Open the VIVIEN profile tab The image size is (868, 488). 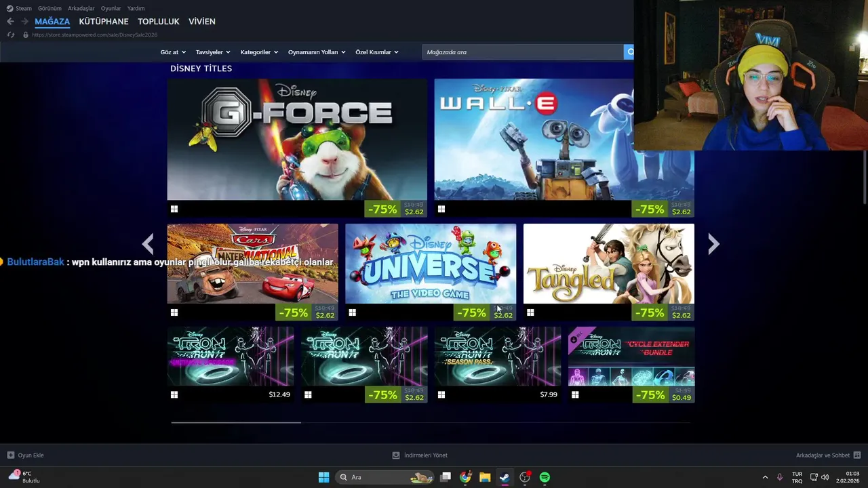coord(202,22)
